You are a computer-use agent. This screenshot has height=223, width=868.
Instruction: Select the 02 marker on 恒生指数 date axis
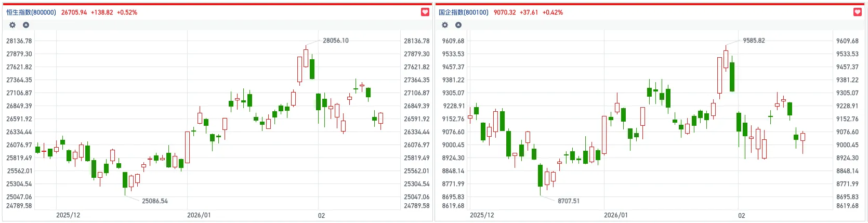(x=322, y=216)
